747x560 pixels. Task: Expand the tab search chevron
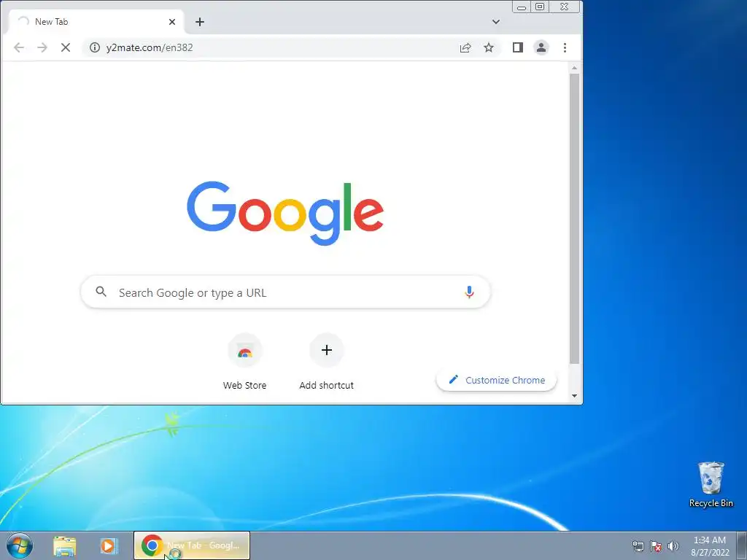(x=496, y=22)
